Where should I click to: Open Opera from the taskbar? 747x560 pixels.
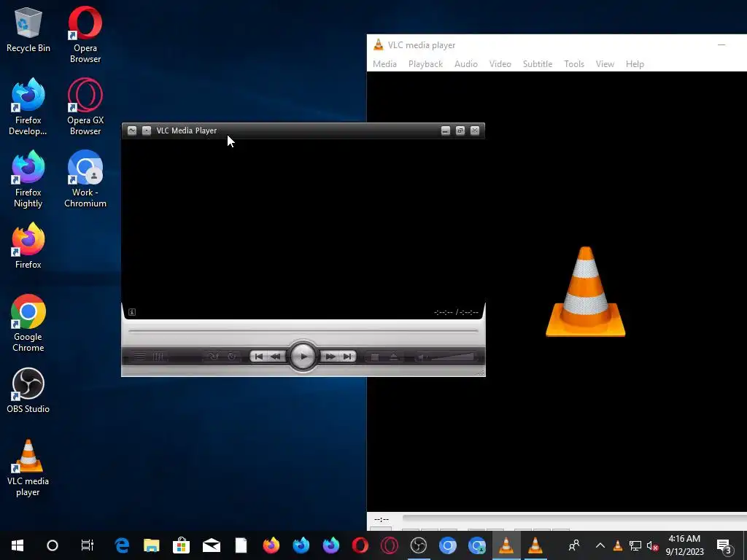coord(360,545)
